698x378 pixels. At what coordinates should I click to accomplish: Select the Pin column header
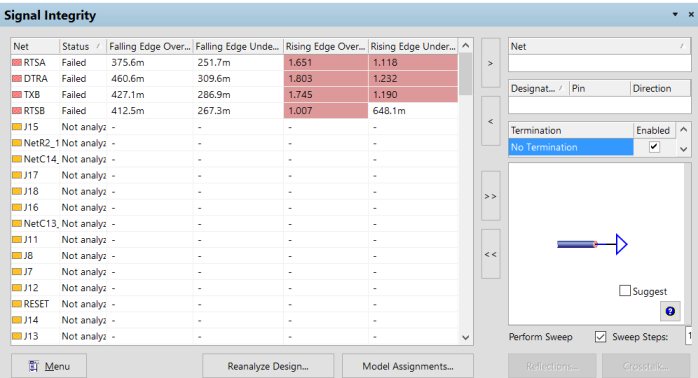pyautogui.click(x=600, y=89)
